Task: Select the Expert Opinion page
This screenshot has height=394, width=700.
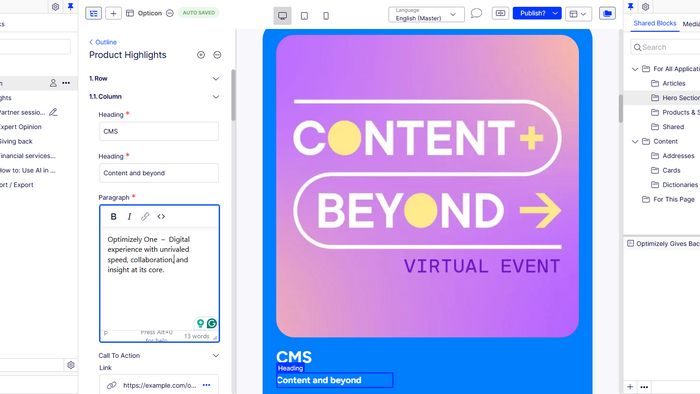Action: (21, 127)
